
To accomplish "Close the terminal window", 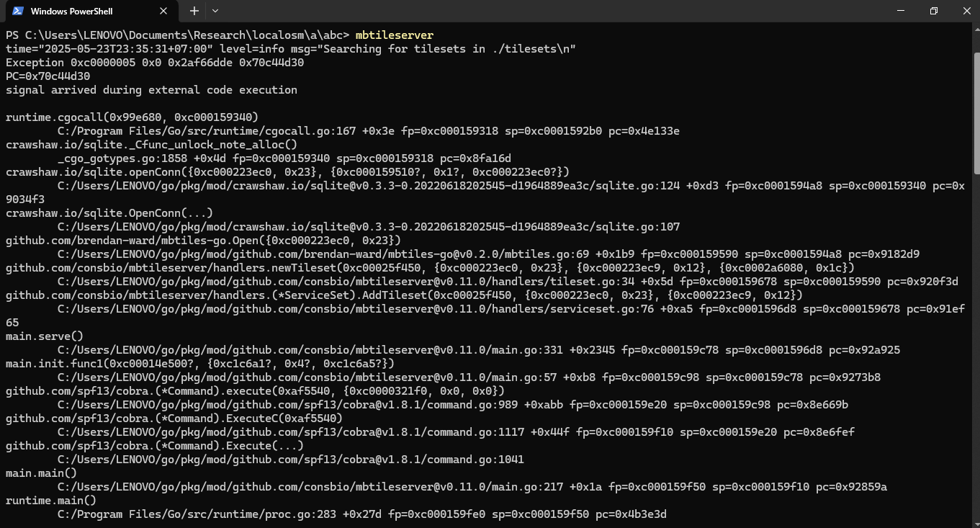I will click(x=966, y=11).
